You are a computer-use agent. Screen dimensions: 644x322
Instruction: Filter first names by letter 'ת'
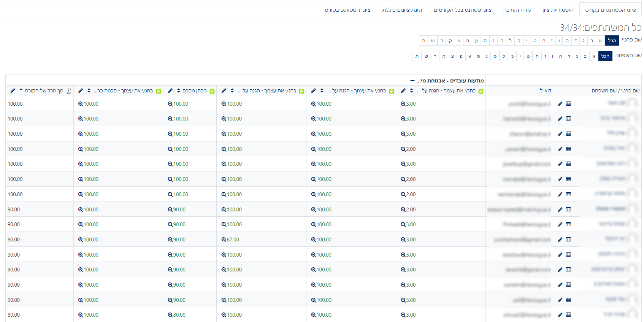pyautogui.click(x=424, y=40)
